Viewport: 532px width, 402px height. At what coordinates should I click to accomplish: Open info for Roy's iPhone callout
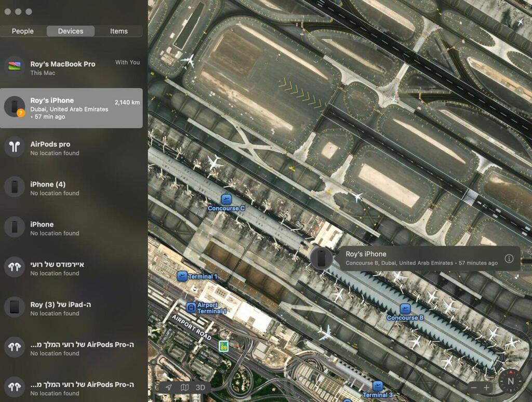pos(509,258)
